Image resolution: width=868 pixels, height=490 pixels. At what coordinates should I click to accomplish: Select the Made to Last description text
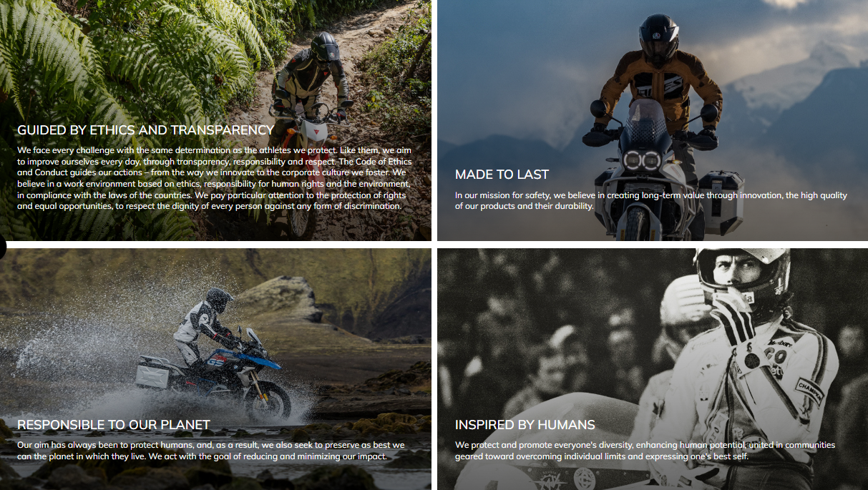[x=651, y=200]
